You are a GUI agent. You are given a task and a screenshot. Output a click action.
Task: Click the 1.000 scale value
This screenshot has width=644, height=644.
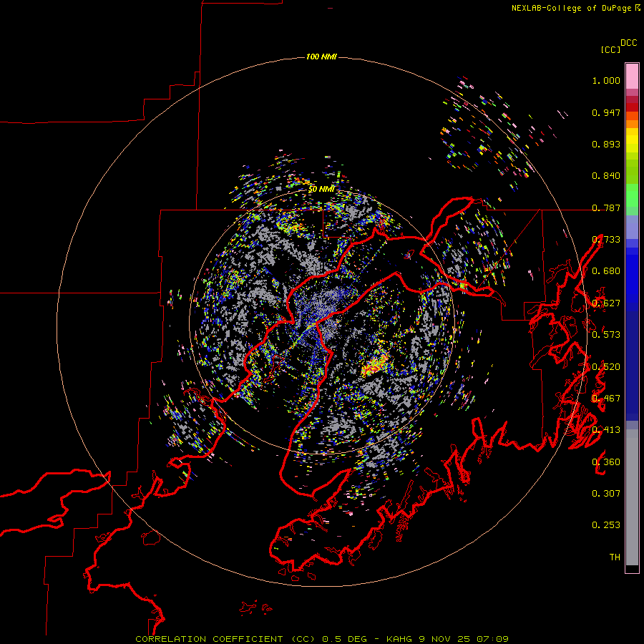[x=606, y=80]
